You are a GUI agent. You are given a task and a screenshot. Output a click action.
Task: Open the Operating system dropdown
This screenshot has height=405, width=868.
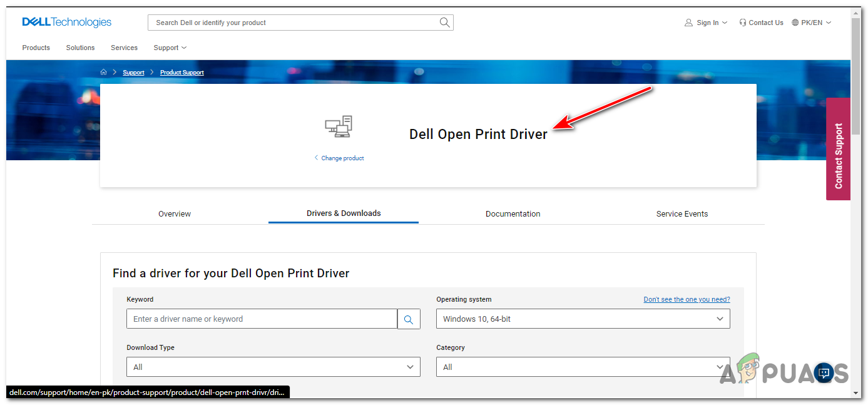click(x=582, y=319)
